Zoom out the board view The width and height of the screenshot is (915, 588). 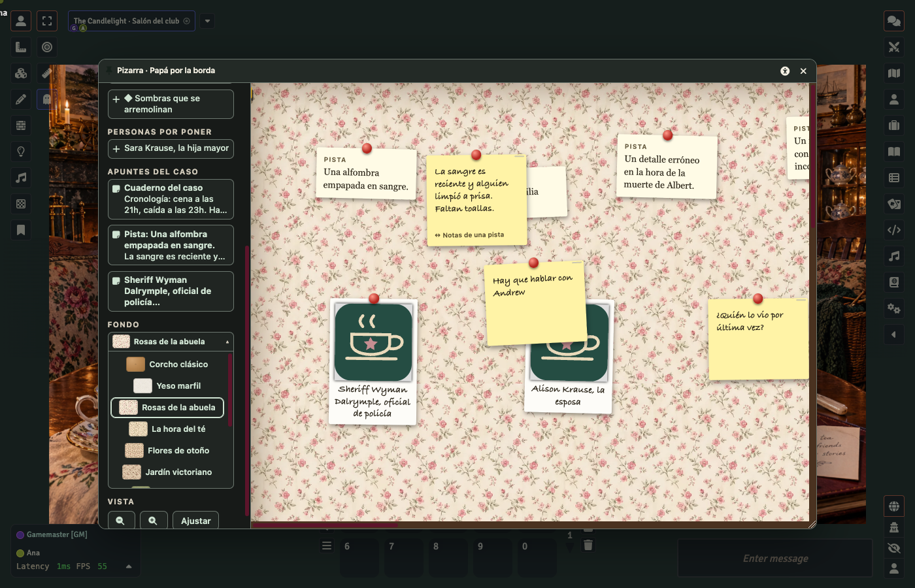coord(121,521)
